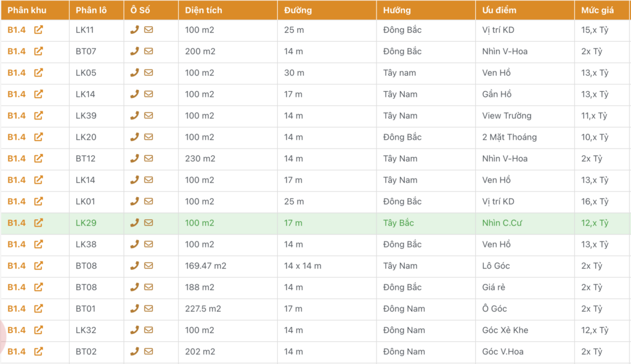Send email for lot LK20 via envelope icon
The image size is (631, 364).
149,137
